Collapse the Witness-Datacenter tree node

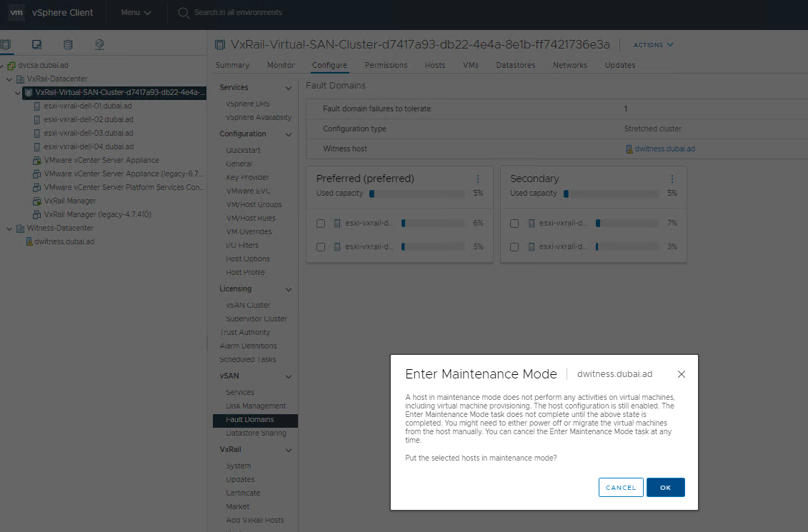coord(9,229)
